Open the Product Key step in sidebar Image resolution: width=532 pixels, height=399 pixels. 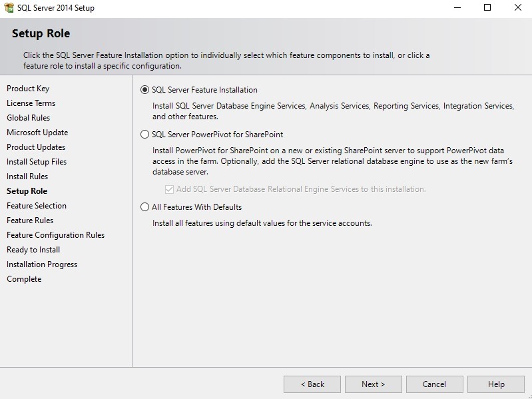pos(28,89)
